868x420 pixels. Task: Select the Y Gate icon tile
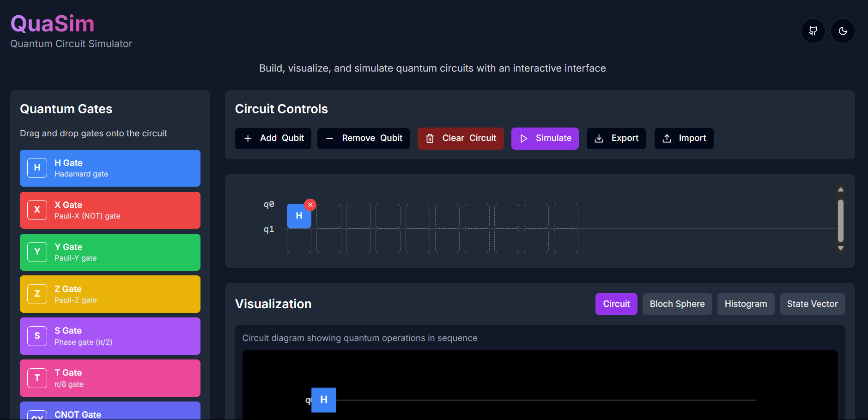pos(37,252)
